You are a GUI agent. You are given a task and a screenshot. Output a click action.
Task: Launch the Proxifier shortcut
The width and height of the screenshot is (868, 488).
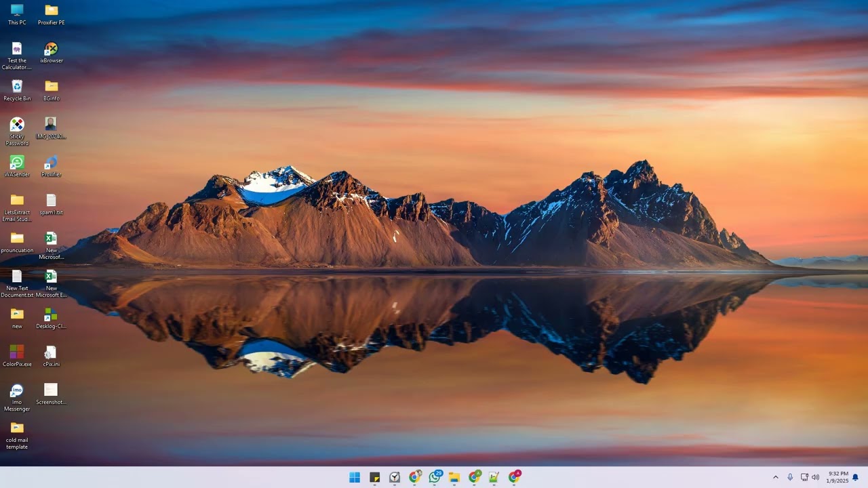[x=51, y=167]
